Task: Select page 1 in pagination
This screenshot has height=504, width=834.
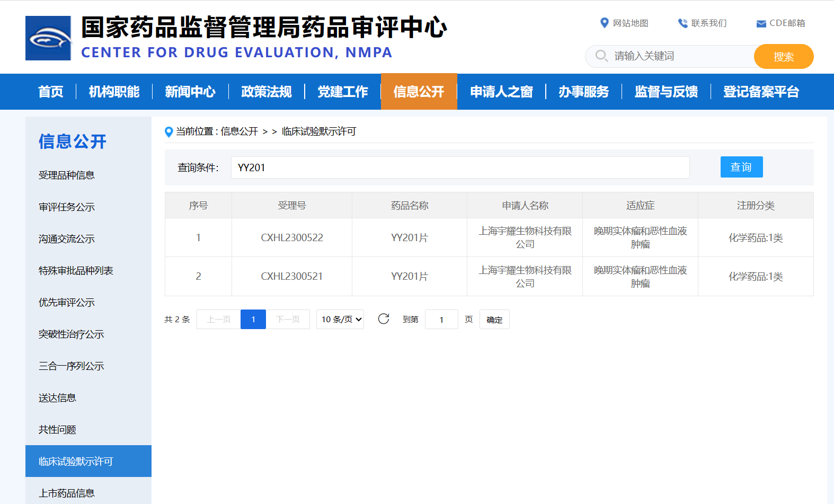Action: tap(253, 320)
